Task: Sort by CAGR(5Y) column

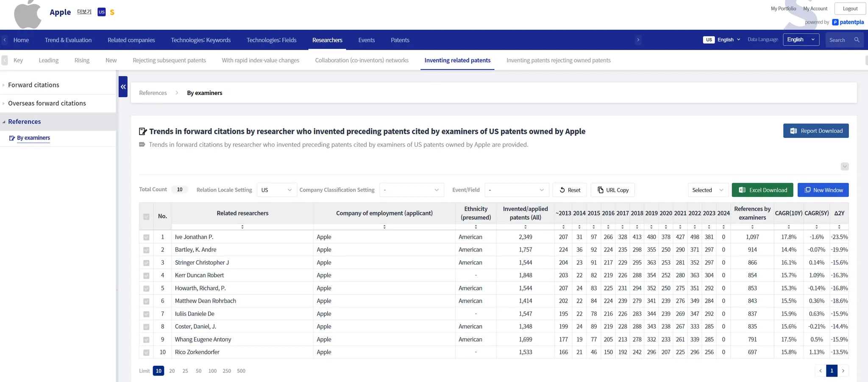Action: [x=817, y=227]
